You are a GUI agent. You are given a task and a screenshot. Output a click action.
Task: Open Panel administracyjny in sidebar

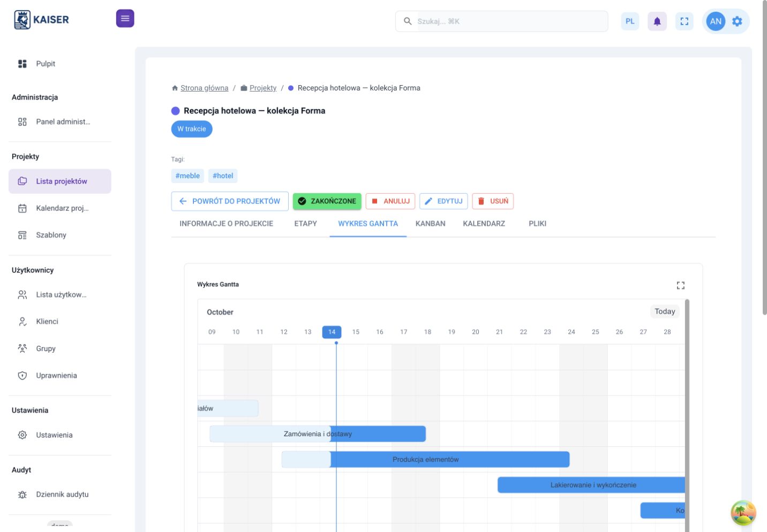[x=60, y=121]
